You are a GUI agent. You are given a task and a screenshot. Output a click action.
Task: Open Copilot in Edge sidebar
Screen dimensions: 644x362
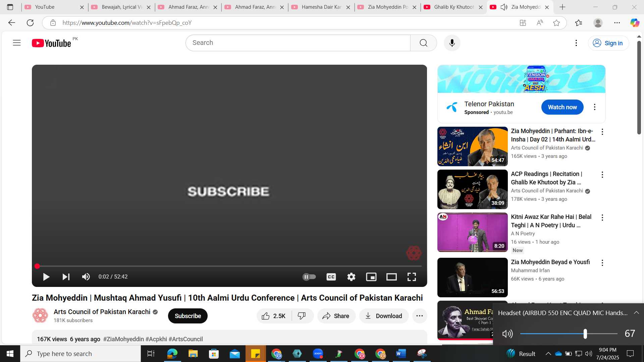(x=635, y=23)
